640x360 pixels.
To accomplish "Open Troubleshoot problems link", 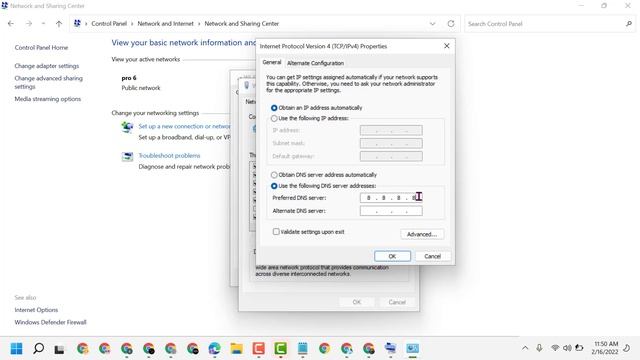I will tap(169, 156).
